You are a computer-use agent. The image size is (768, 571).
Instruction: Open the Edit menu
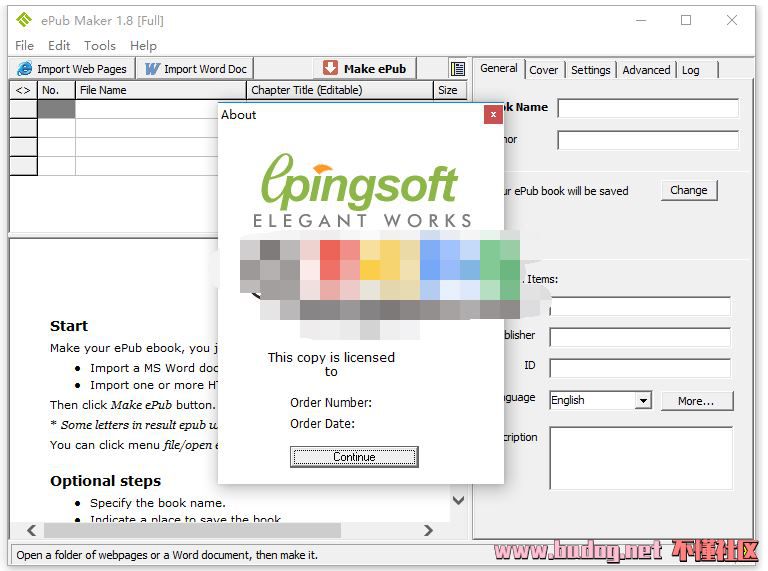tap(59, 46)
